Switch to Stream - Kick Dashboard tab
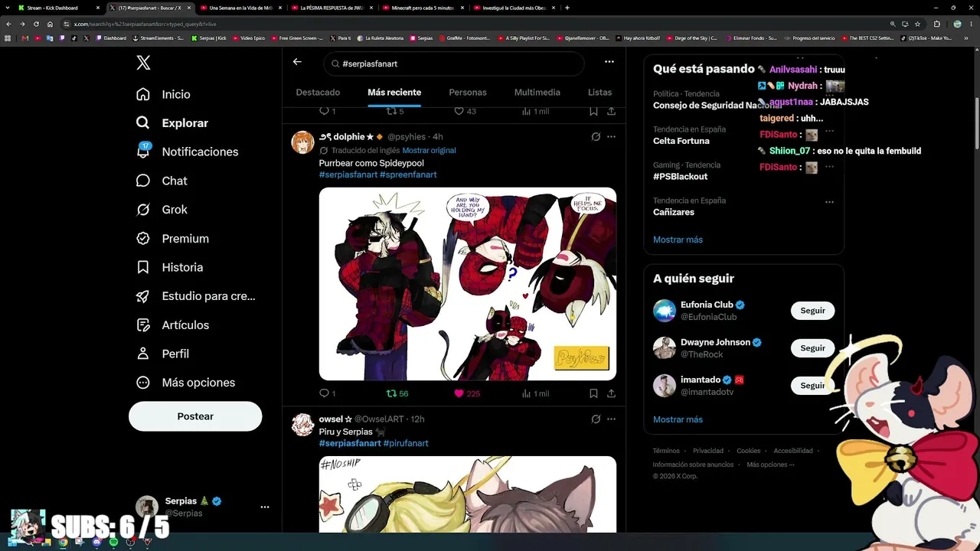The image size is (980, 551). (x=59, y=8)
